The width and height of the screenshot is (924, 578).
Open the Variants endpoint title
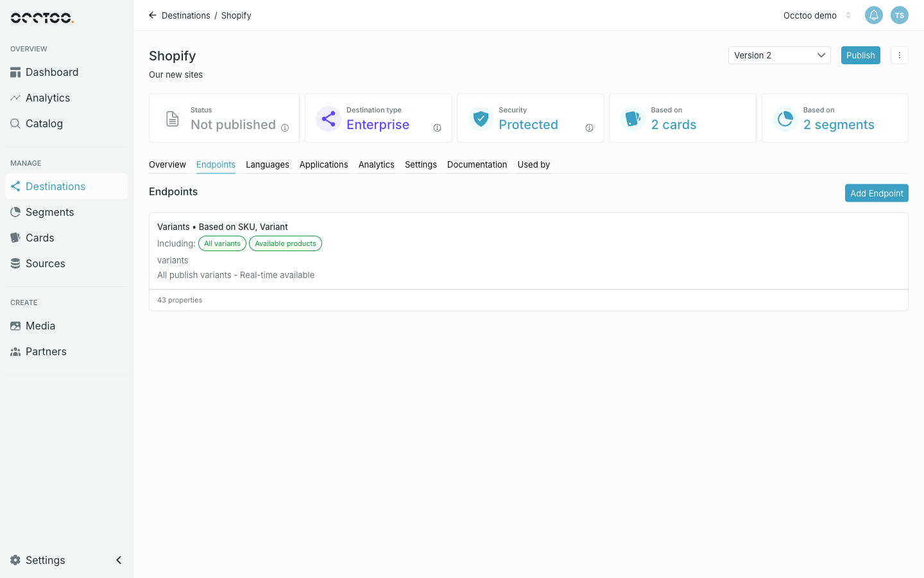tap(223, 227)
